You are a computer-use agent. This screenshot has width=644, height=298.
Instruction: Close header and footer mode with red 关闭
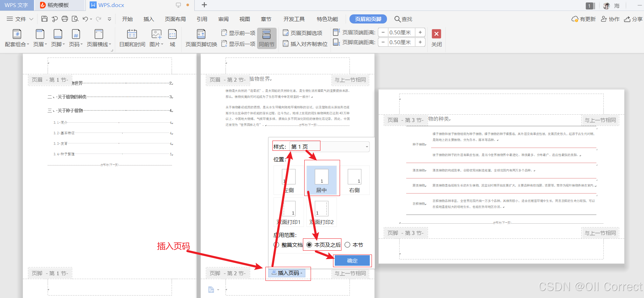(436, 38)
